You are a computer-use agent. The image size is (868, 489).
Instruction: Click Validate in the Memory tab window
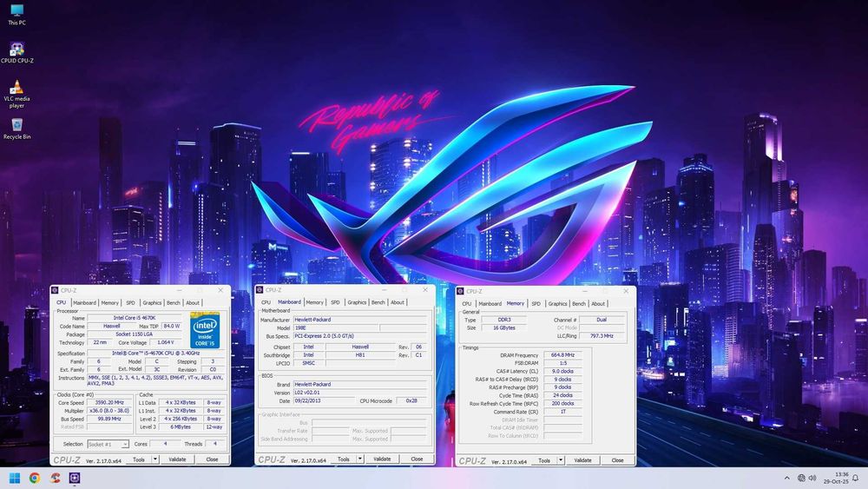point(583,460)
